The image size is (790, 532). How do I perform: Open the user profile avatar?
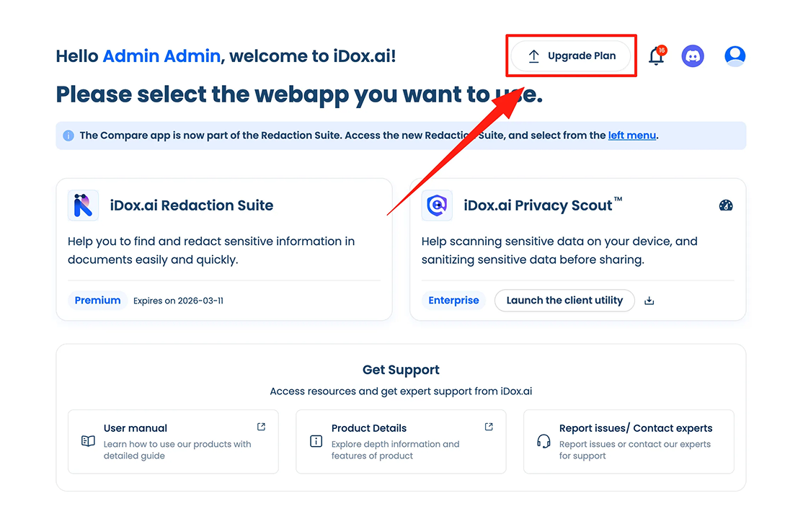pos(734,56)
